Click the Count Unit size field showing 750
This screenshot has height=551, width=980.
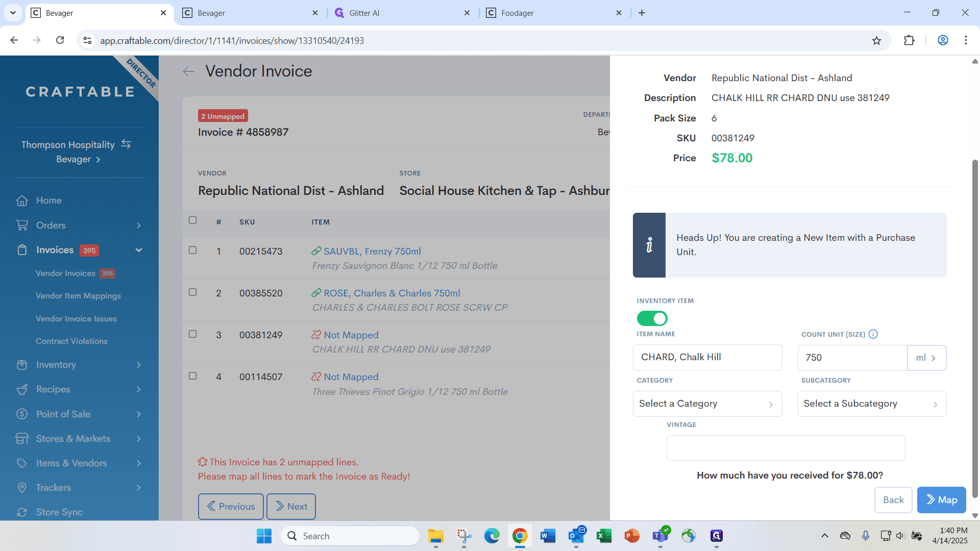[852, 358]
